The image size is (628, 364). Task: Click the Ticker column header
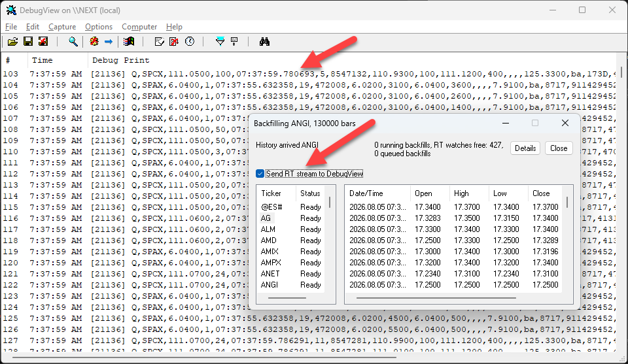276,193
